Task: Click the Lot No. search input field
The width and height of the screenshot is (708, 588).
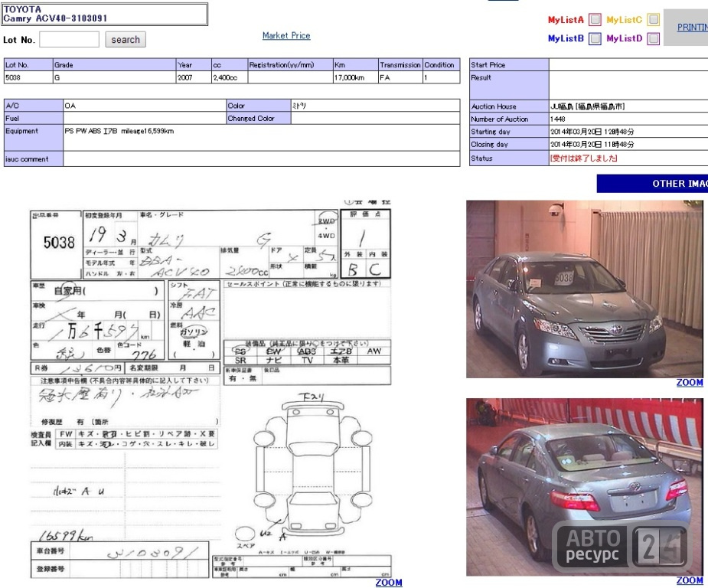Action: click(69, 39)
